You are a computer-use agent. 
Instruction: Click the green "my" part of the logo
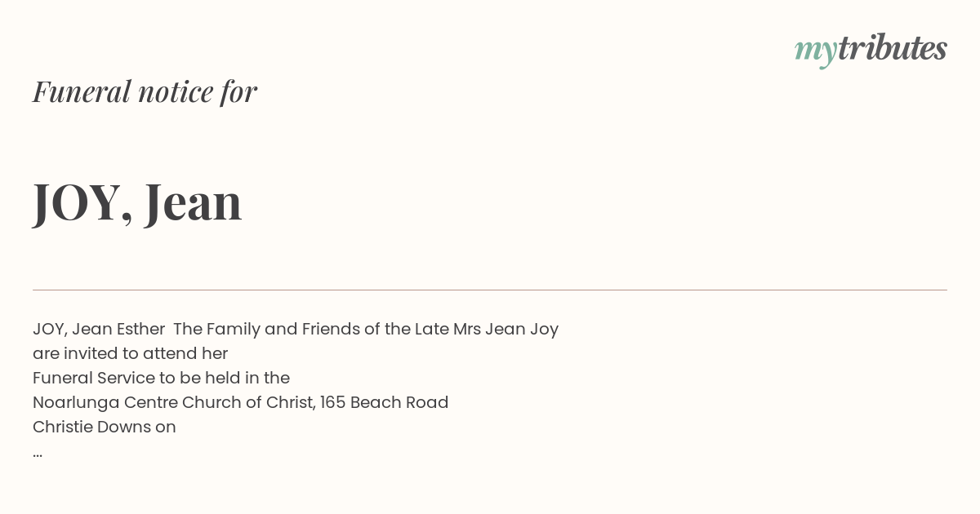pyautogui.click(x=816, y=52)
